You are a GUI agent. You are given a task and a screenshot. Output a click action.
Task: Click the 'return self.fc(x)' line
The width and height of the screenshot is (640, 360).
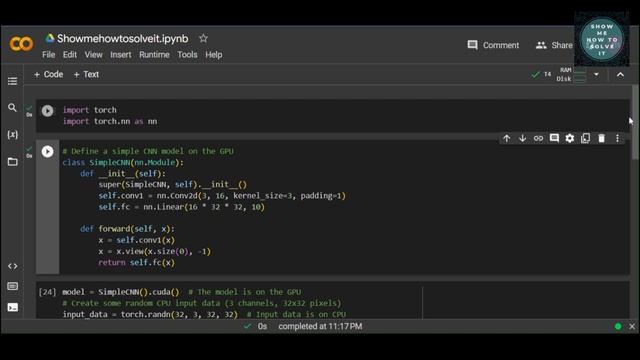pyautogui.click(x=136, y=263)
